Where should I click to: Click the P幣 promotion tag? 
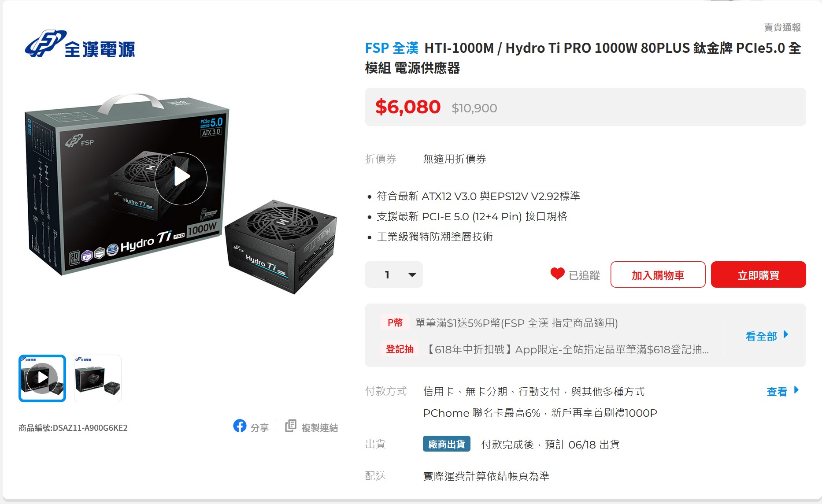(395, 322)
